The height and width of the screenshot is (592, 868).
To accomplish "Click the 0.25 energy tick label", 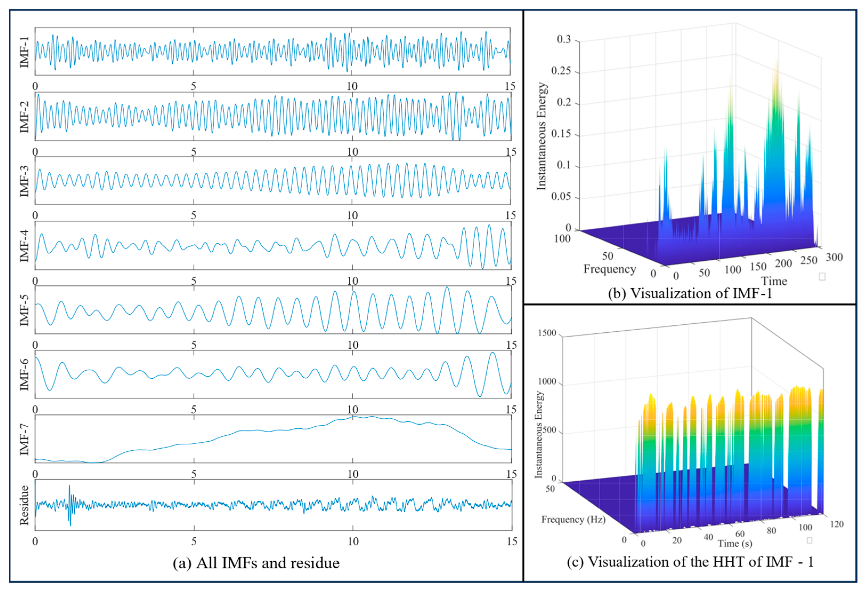I will tap(561, 71).
